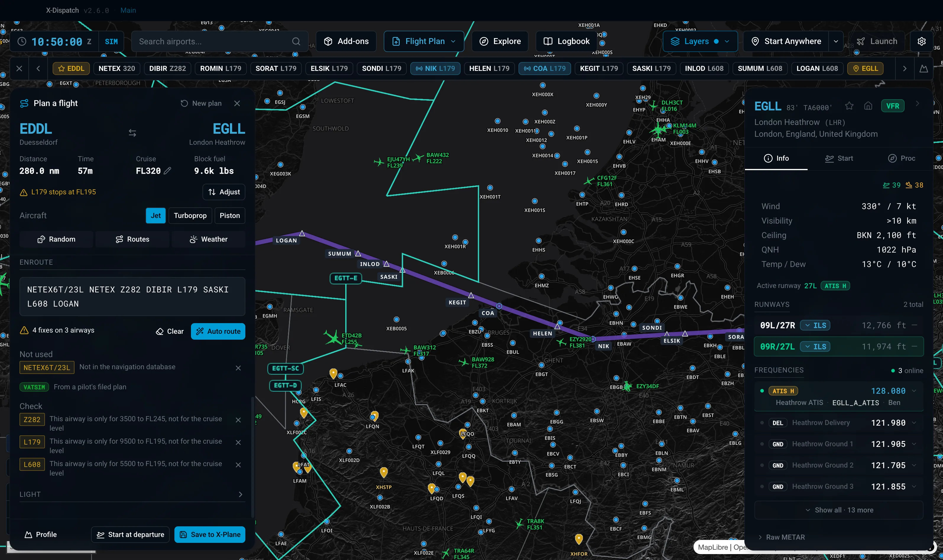943x560 pixels.
Task: Click the enroute route text box
Action: tap(132, 297)
